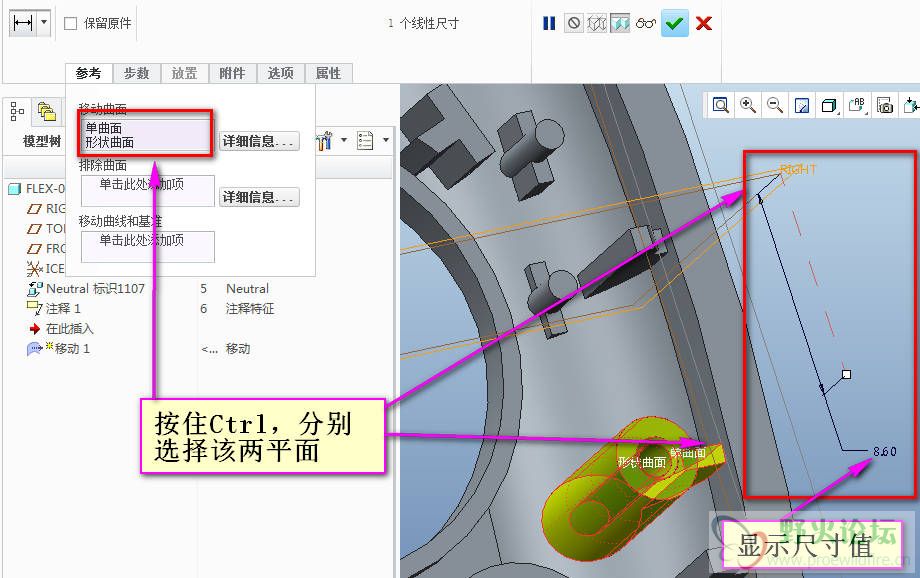This screenshot has width=920, height=578.
Task: Click the white square drag handle
Action: [x=846, y=374]
